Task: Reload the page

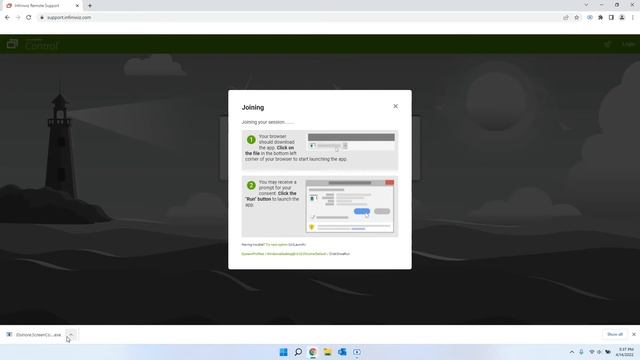Action: [29, 18]
